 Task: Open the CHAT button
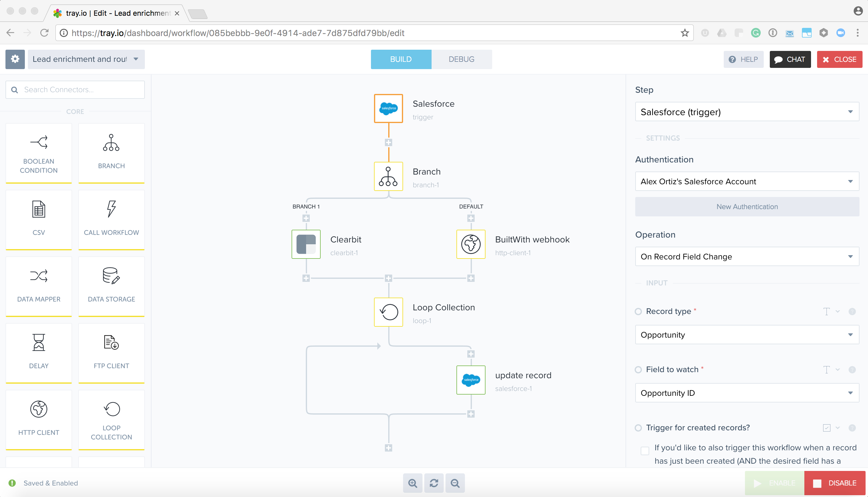(x=790, y=59)
